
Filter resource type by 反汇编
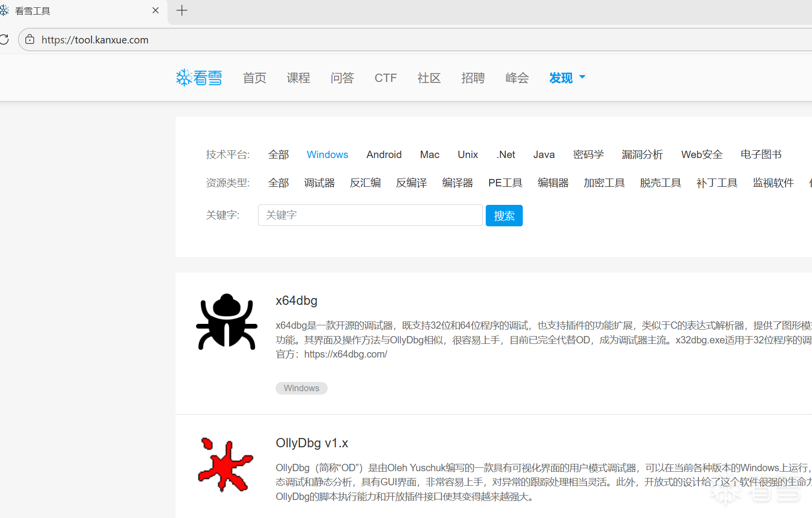click(365, 183)
